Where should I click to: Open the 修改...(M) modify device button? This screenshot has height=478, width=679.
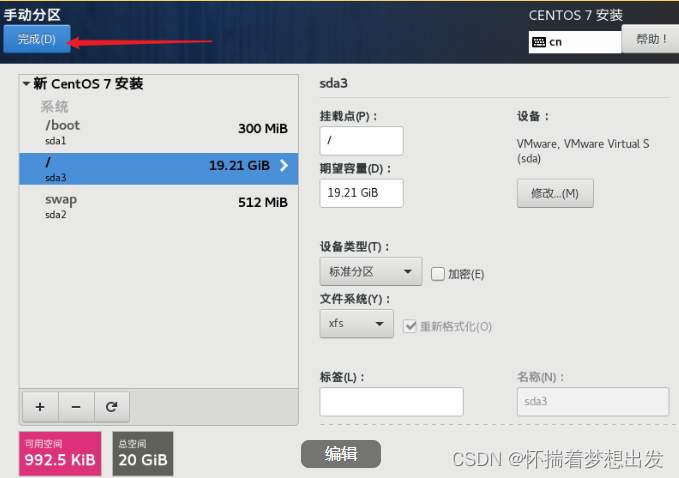coord(555,194)
